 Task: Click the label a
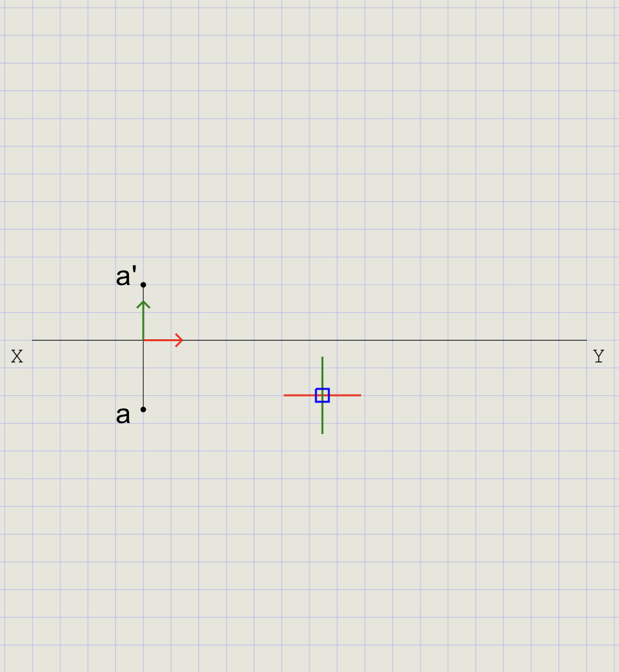(122, 415)
